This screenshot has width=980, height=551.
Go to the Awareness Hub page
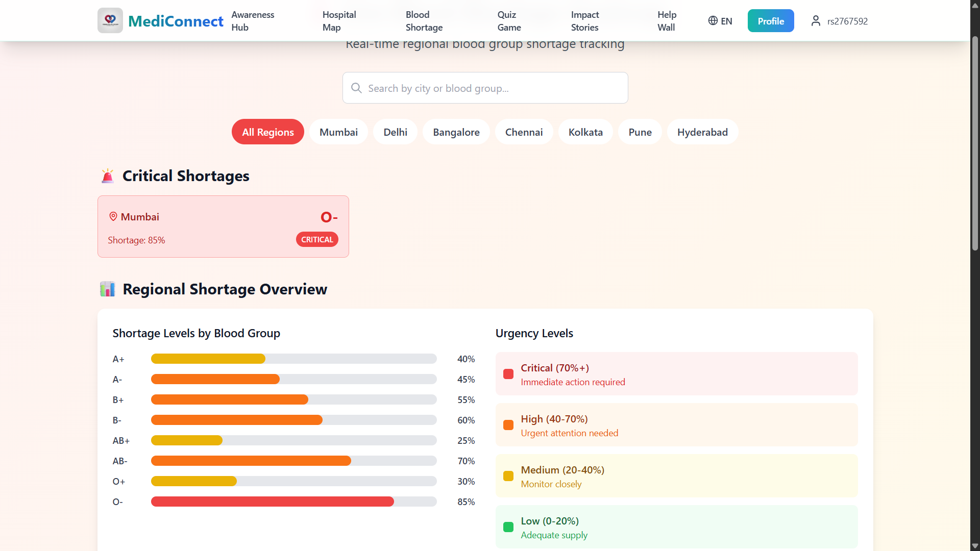253,21
